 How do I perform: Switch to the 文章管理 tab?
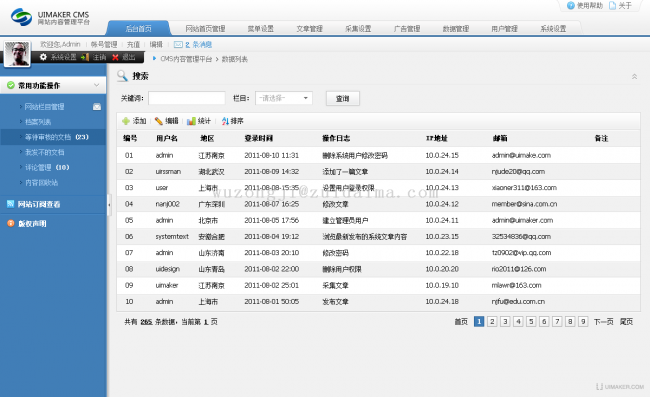click(x=309, y=29)
